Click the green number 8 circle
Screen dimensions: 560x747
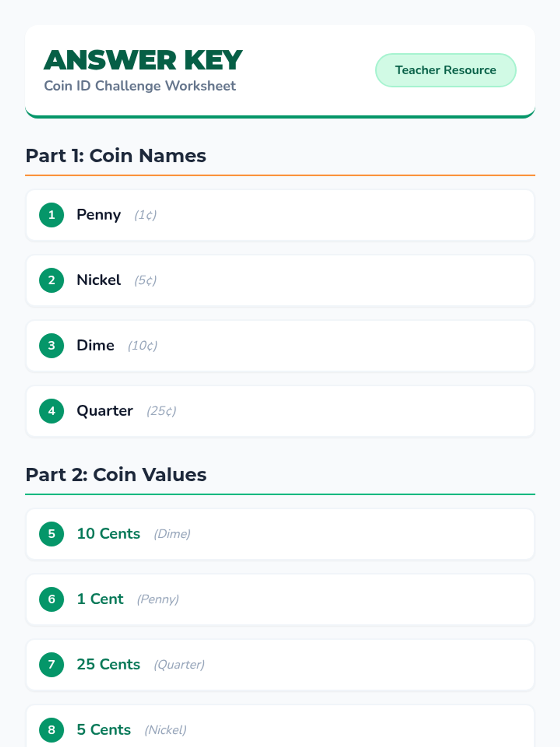[51, 730]
